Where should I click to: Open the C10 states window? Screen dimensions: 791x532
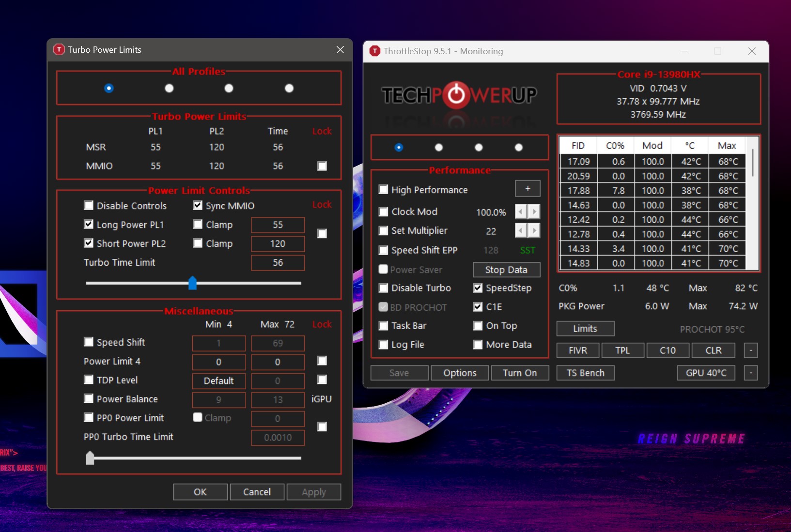tap(667, 350)
